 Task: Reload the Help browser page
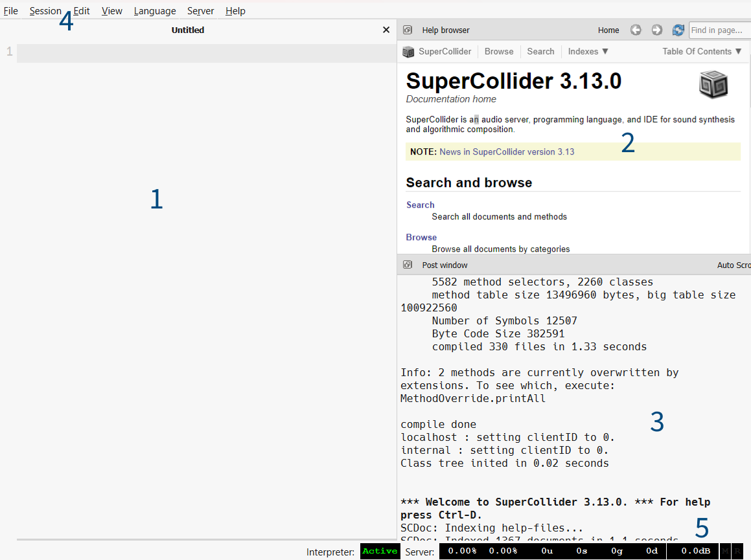(x=678, y=30)
